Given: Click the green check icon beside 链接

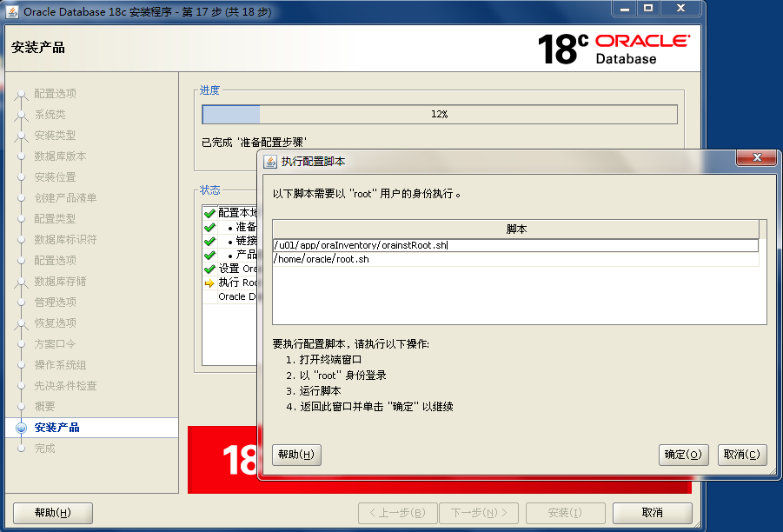Looking at the screenshot, I should pos(209,242).
